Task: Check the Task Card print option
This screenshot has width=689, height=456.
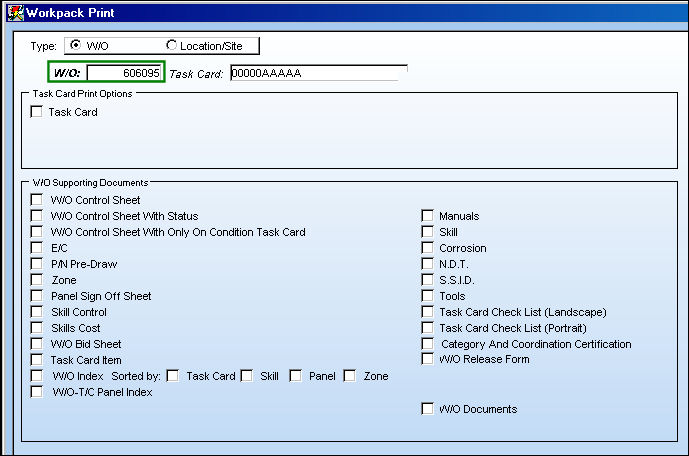Action: (36, 112)
